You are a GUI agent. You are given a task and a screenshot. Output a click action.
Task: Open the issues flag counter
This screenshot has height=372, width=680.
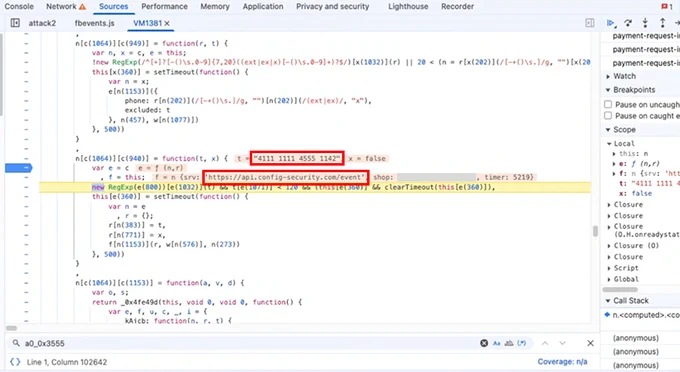[667, 7]
